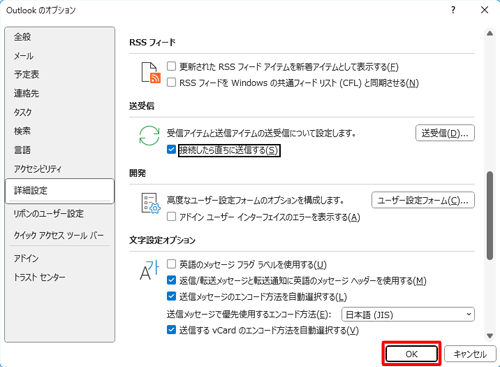Image resolution: width=500 pixels, height=367 pixels.
Task: Click the 送受信 section heading
Action: (x=142, y=106)
